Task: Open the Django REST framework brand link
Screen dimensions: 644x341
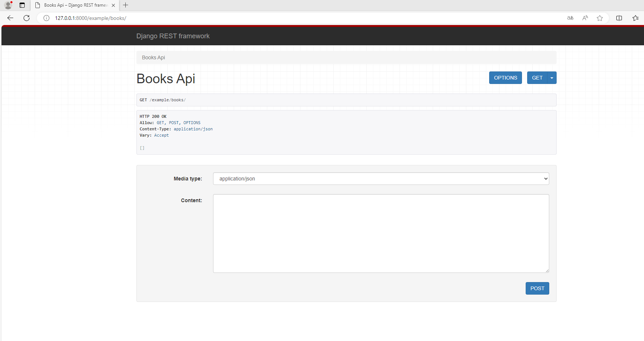Action: tap(173, 36)
